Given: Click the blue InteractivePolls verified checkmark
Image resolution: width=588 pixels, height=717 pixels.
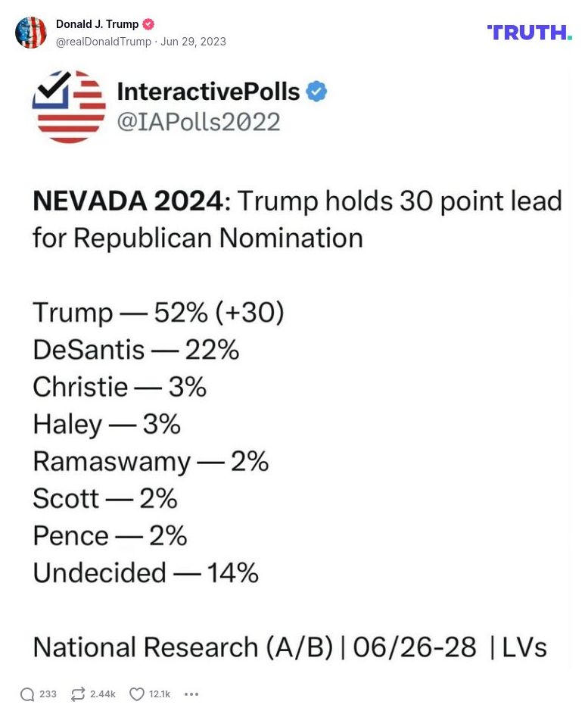Looking at the screenshot, I should pyautogui.click(x=316, y=92).
